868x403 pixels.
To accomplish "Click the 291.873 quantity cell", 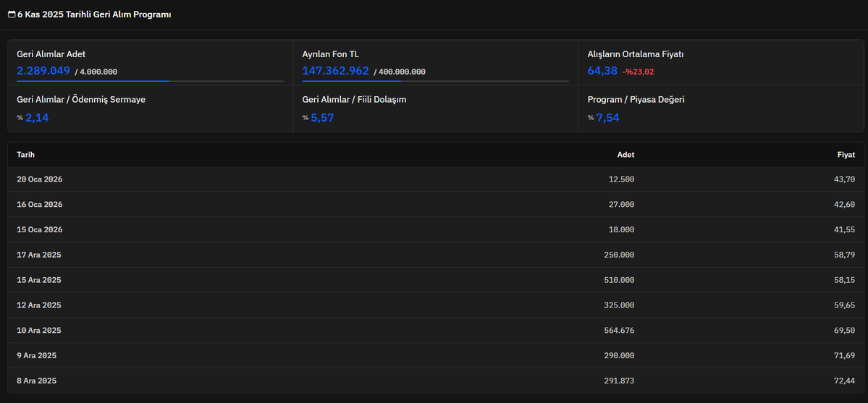I will (620, 381).
